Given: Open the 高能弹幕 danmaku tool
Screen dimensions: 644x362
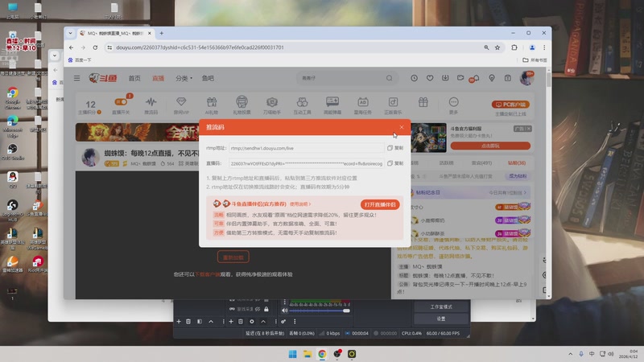Looking at the screenshot, I should [332, 105].
